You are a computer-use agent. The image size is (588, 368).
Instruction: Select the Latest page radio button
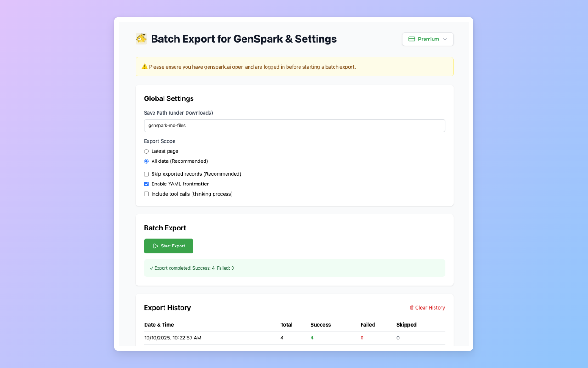coord(147,151)
